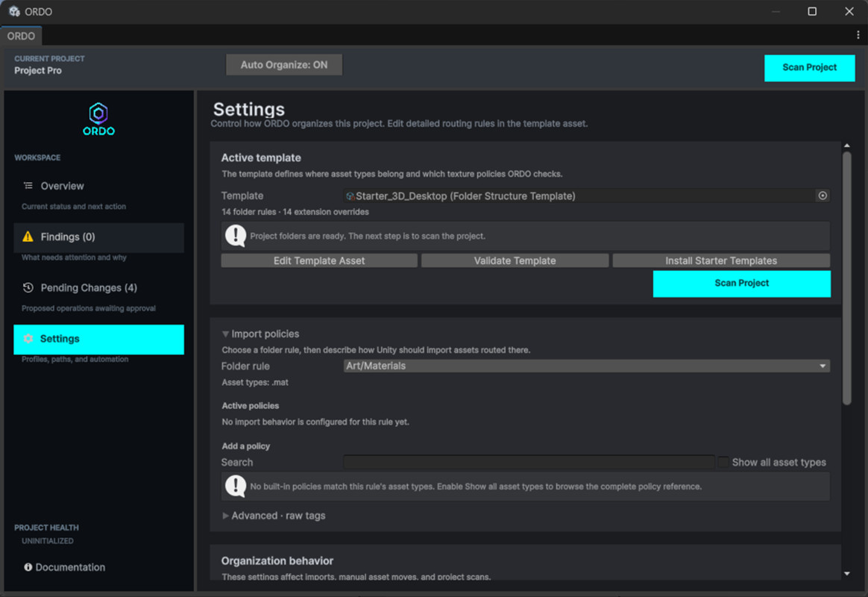Open the Folder rule dropdown Art/Materials
868x597 pixels.
[586, 366]
